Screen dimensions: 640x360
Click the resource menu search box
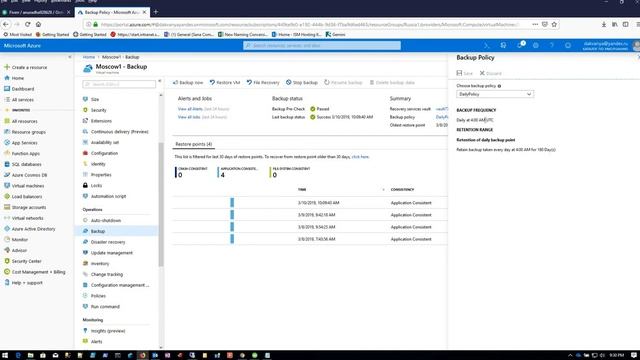coord(119,84)
